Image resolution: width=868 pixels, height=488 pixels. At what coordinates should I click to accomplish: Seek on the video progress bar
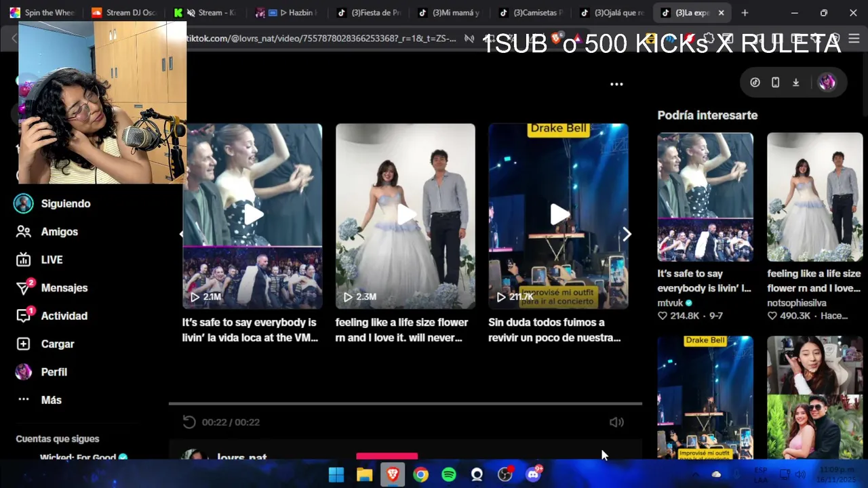(x=405, y=403)
